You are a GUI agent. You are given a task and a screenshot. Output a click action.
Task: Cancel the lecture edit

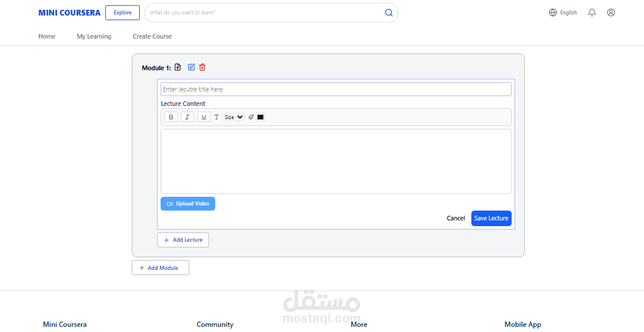[455, 218]
